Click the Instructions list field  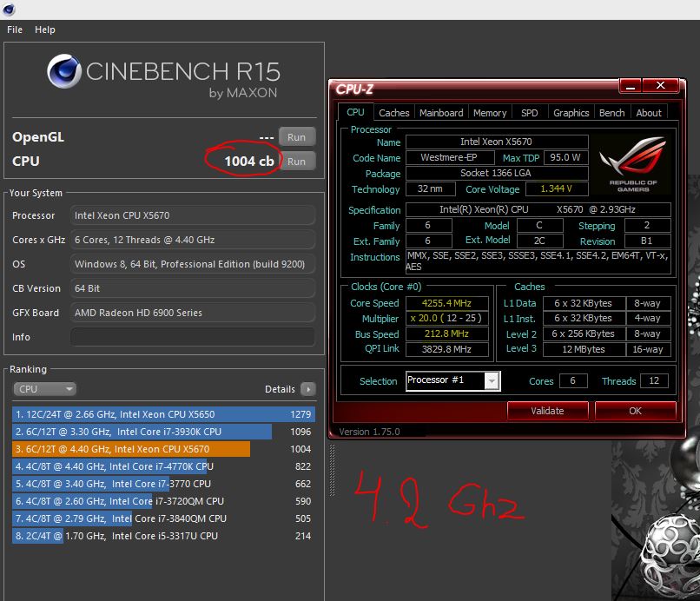(538, 261)
